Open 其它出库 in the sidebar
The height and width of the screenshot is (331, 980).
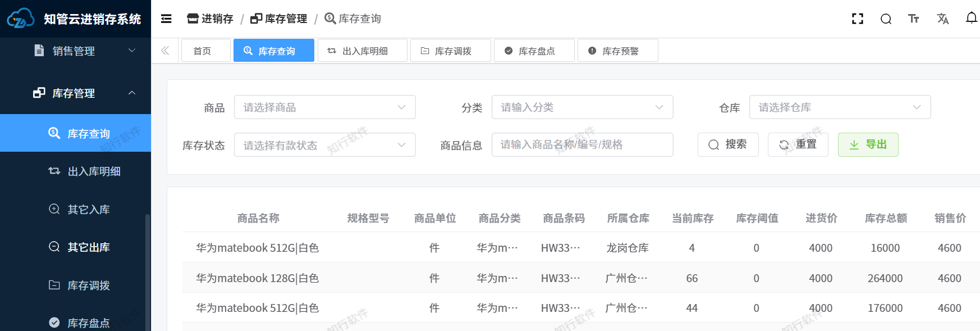[88, 247]
